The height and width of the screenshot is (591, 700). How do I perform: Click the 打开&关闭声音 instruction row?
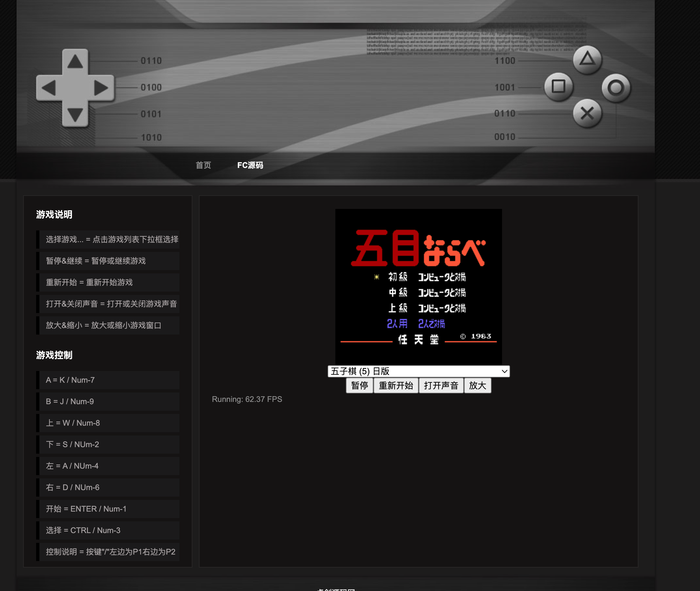(108, 304)
